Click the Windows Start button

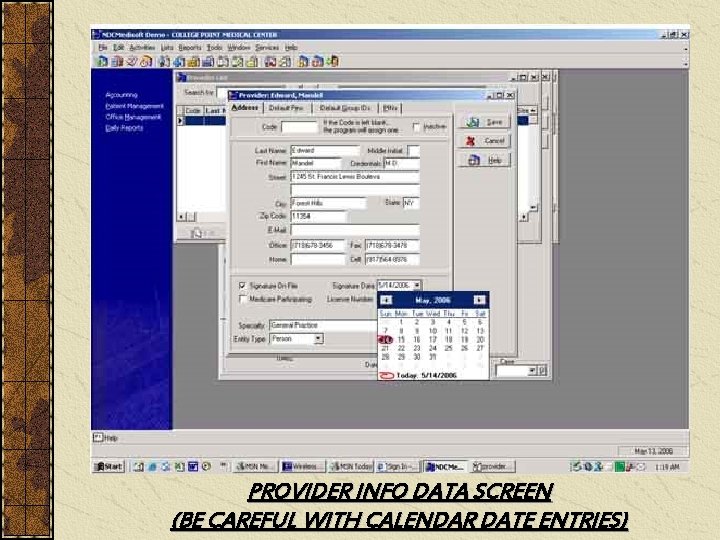click(x=109, y=467)
